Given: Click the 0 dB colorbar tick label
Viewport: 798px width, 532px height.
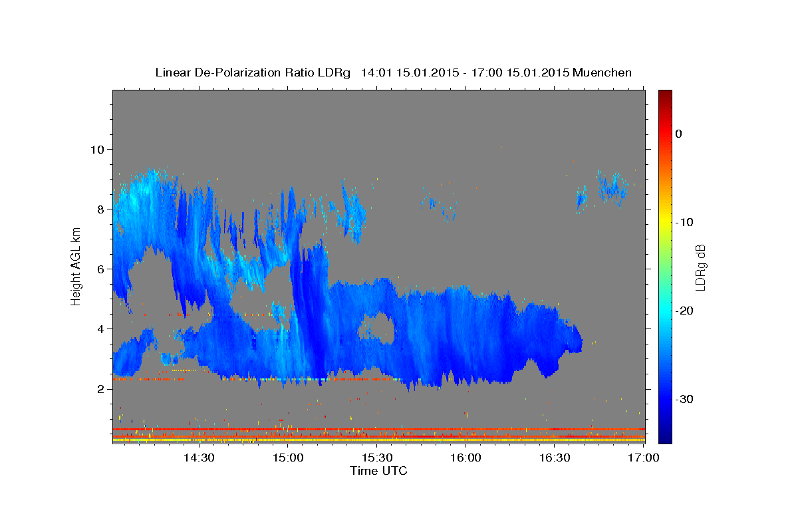Looking at the screenshot, I should point(678,134).
